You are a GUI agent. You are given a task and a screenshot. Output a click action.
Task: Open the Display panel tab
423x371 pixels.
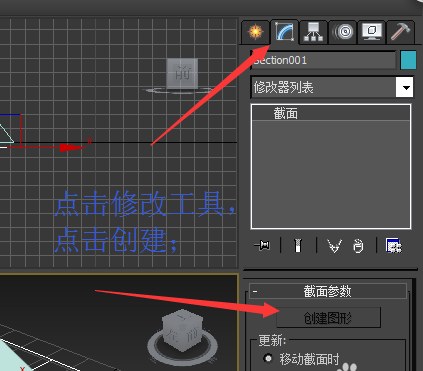click(371, 32)
